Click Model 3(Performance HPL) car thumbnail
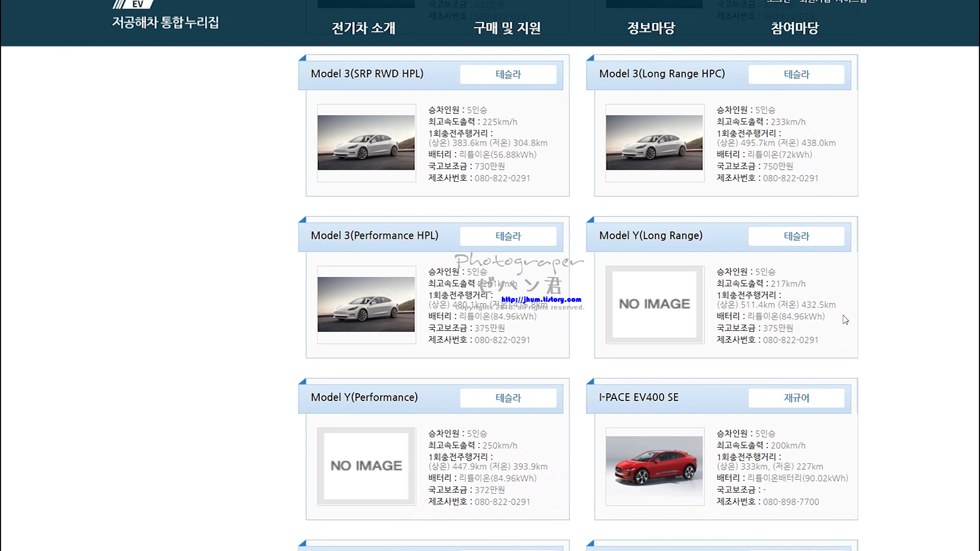The image size is (980, 551). point(366,304)
